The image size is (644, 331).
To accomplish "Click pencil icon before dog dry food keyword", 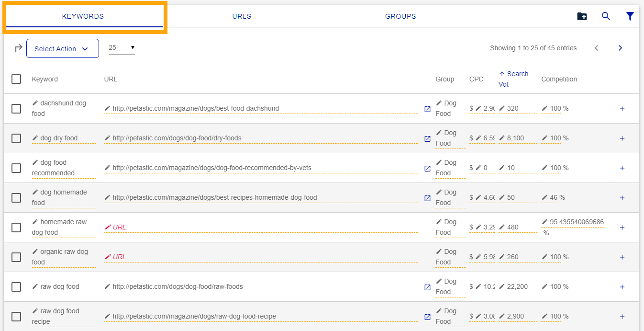I will pyautogui.click(x=35, y=138).
